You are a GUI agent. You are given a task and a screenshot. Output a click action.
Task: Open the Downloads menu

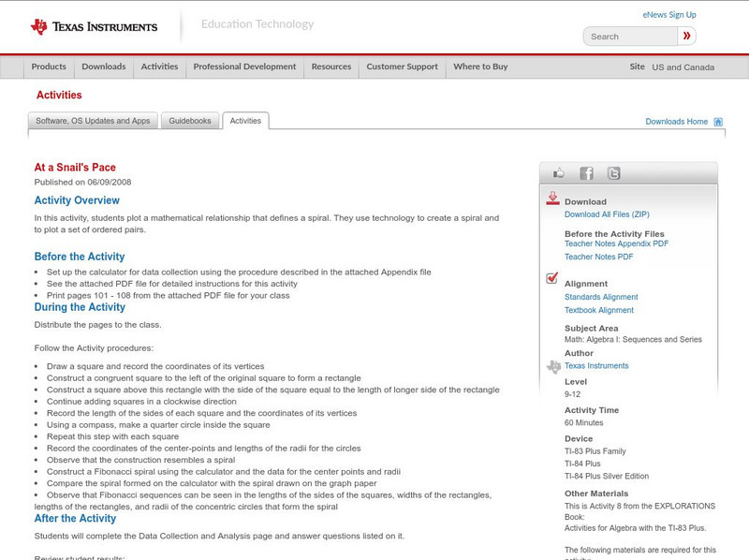coord(104,66)
